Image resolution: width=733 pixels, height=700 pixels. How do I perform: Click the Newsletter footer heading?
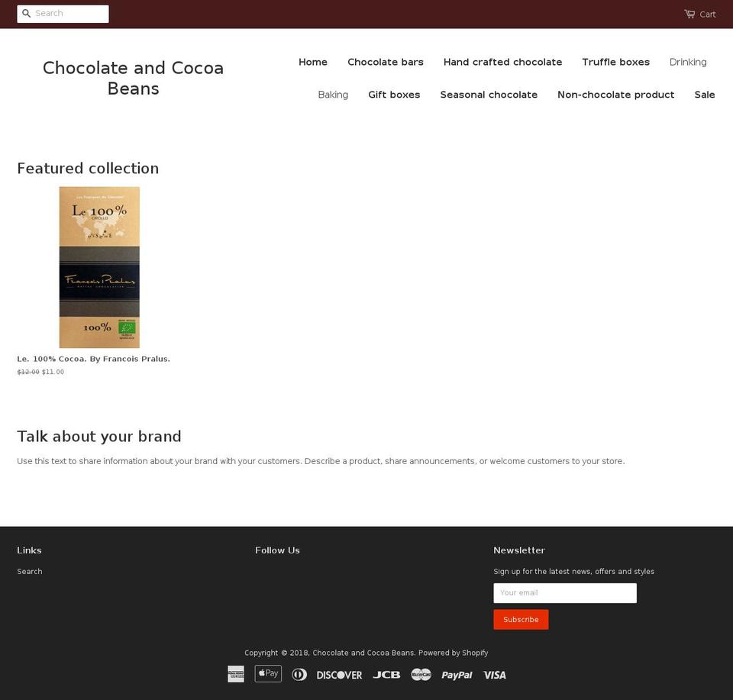coord(519,550)
